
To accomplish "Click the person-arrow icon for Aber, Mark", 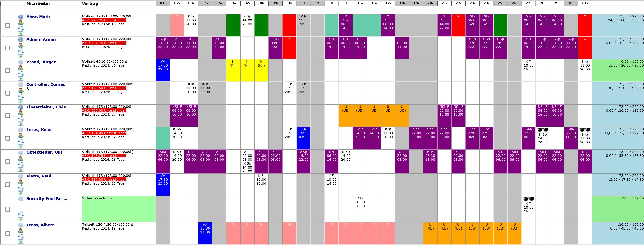I will click(21, 23).
